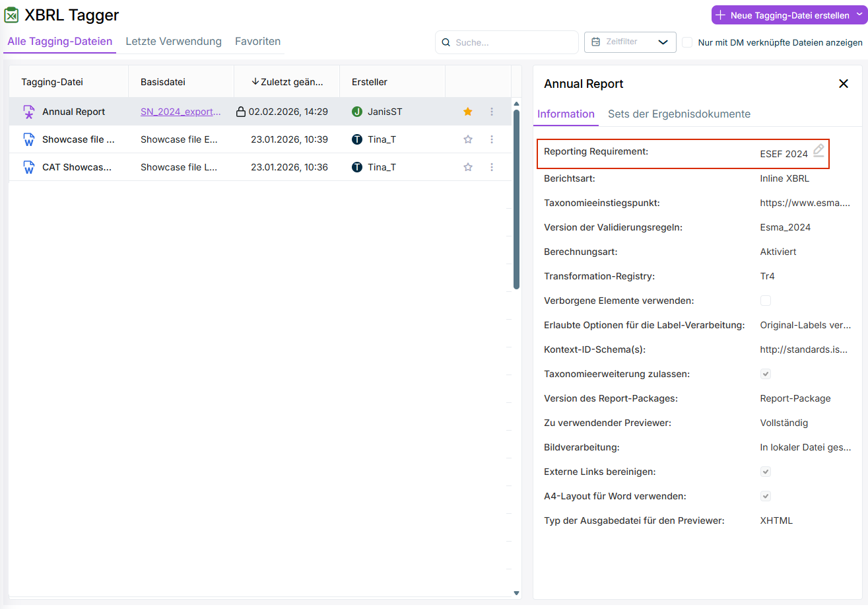Click the sort arrow on Zuletzt geändert column
Viewport: 868px width, 609px height.
pyautogui.click(x=255, y=82)
